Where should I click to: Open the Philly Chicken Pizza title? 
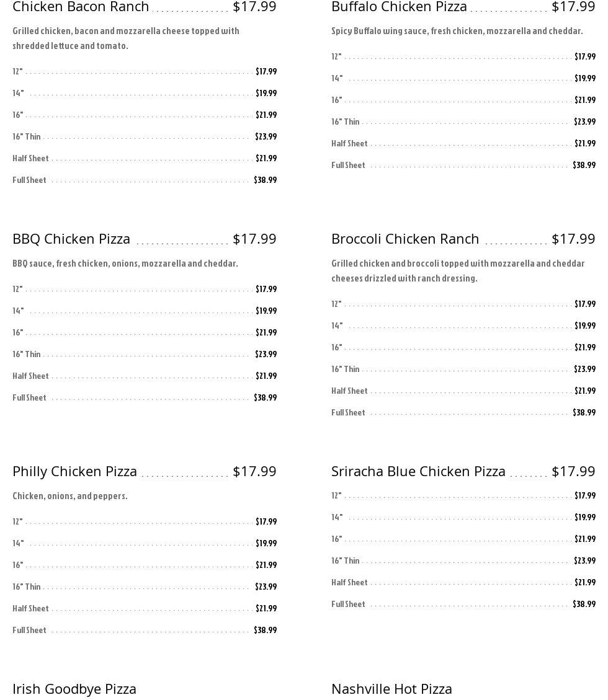[74, 471]
